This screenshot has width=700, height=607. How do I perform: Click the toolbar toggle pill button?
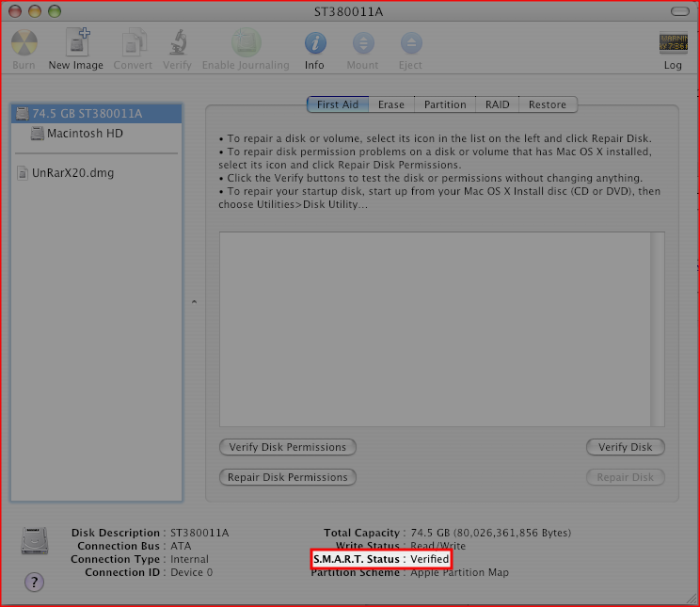(x=680, y=11)
